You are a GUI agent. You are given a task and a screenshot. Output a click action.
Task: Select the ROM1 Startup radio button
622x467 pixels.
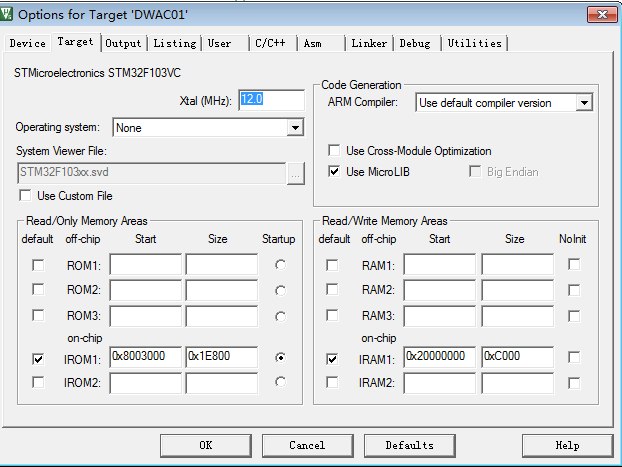[x=280, y=265]
